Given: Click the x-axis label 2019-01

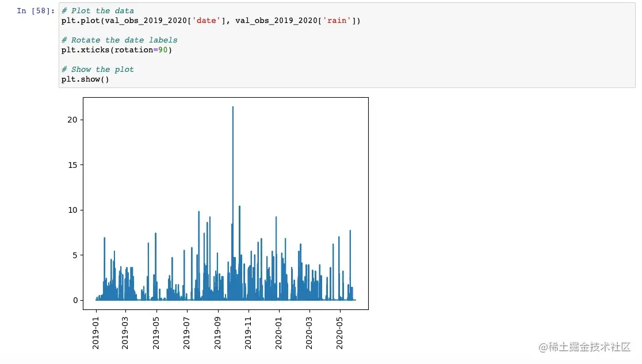Looking at the screenshot, I should point(96,334).
